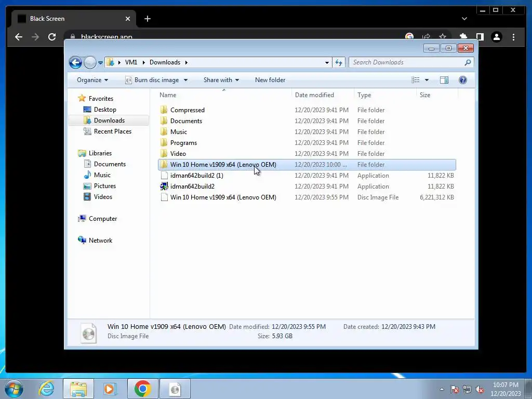Click the 6,221,312 KB size cell
This screenshot has width=532, height=399.
coord(436,197)
